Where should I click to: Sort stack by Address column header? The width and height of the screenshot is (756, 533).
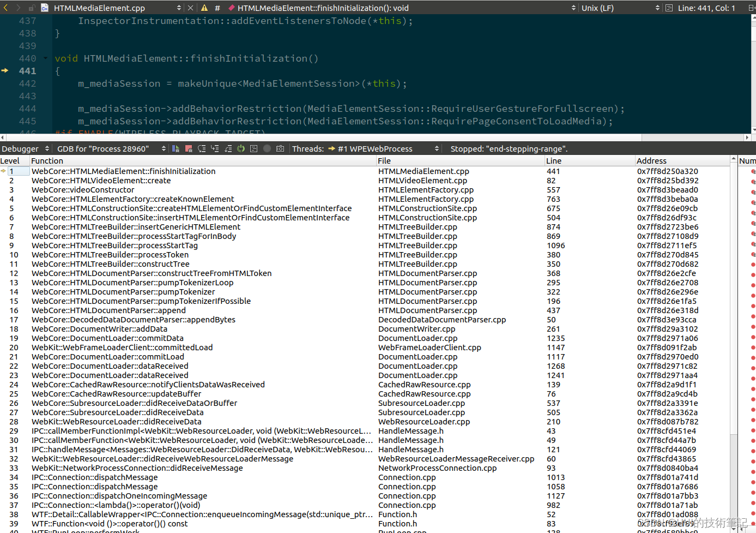pos(652,160)
